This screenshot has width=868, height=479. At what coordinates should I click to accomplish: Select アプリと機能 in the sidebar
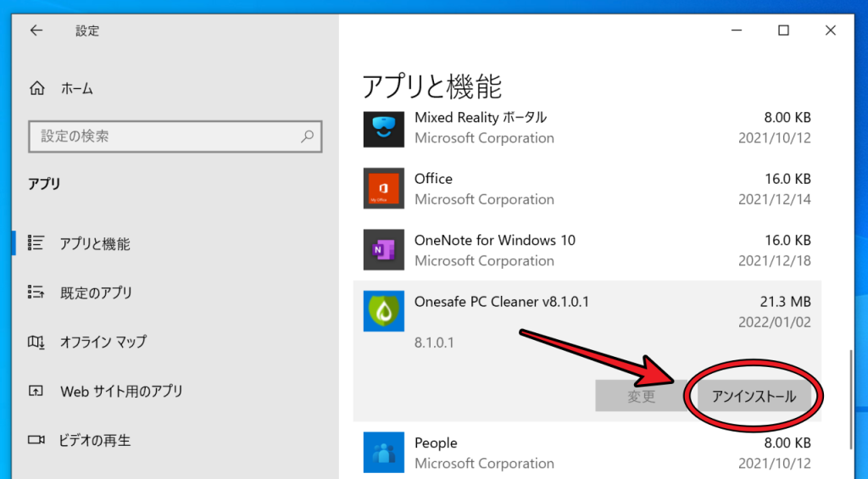click(x=95, y=243)
